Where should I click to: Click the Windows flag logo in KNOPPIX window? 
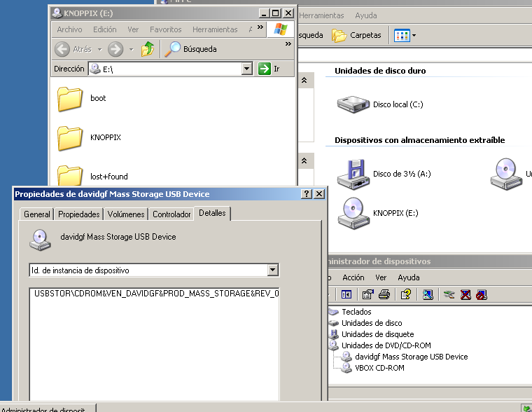(x=280, y=29)
